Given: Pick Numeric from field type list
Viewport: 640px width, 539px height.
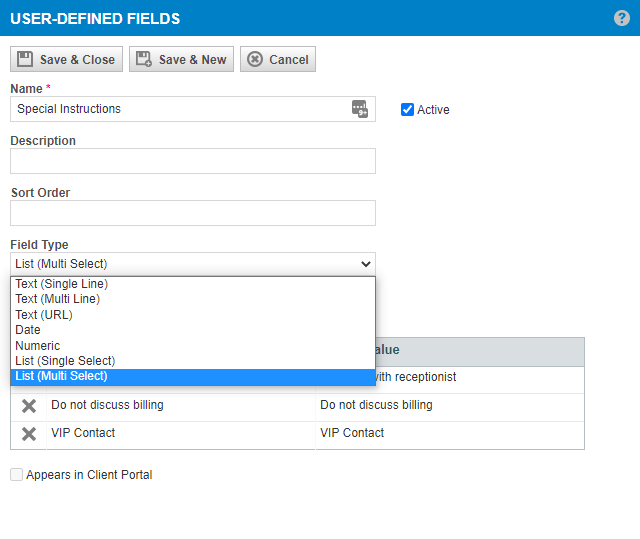Looking at the screenshot, I should 193,346.
